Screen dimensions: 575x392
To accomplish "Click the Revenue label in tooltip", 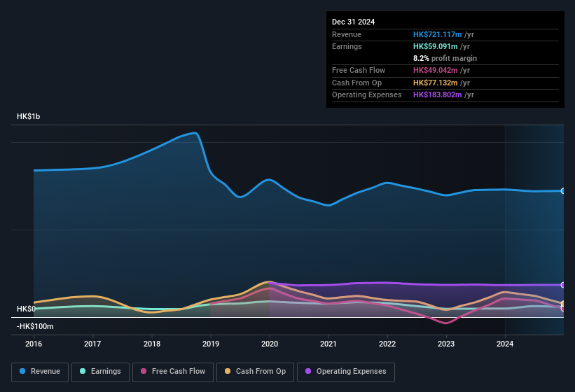I will pyautogui.click(x=347, y=34).
